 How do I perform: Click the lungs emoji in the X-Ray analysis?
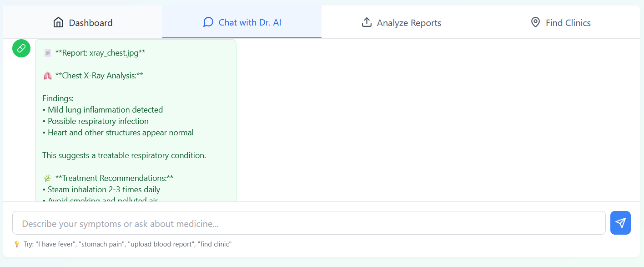(47, 75)
